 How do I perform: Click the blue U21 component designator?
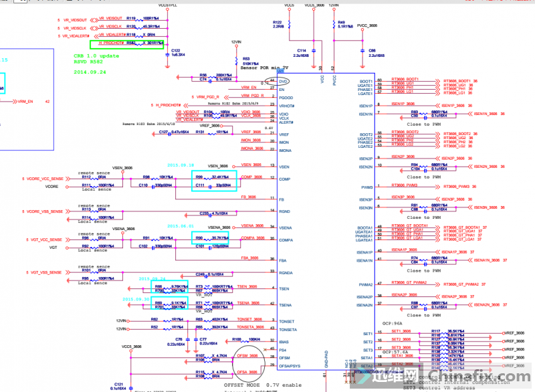pyautogui.click(x=280, y=71)
